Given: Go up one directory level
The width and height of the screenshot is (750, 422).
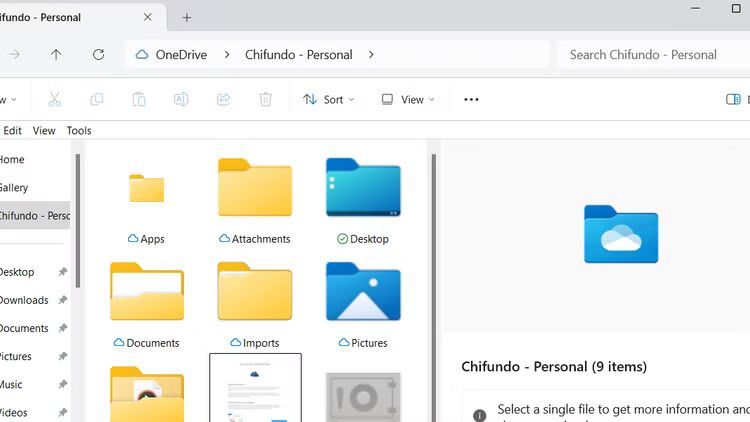Looking at the screenshot, I should pyautogui.click(x=56, y=55).
